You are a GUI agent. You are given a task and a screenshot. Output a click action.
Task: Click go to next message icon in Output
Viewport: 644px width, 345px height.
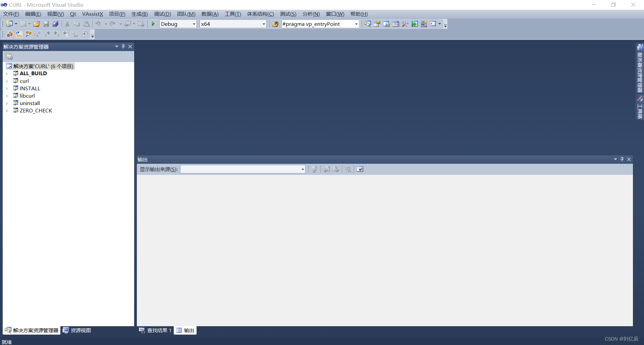336,169
